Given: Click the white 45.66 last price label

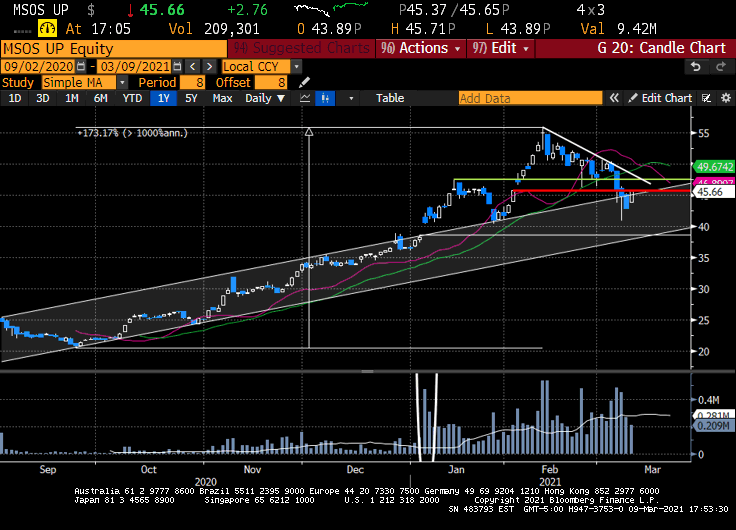Looking at the screenshot, I should 713,192.
